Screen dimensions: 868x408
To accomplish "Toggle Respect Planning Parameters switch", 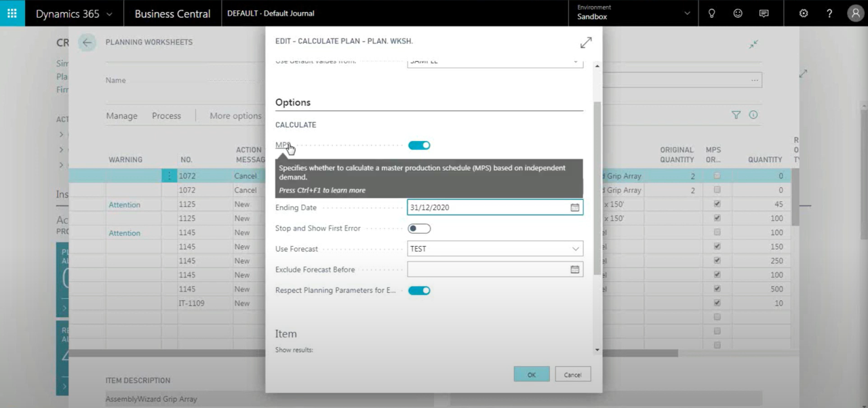I will coord(419,290).
